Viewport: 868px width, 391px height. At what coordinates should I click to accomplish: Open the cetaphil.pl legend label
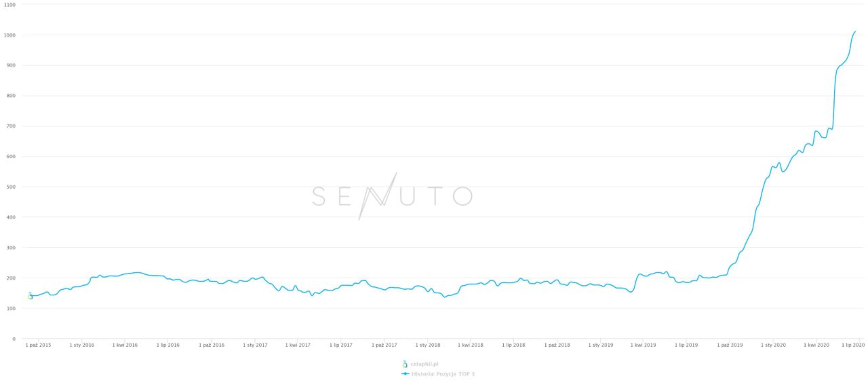[425, 365]
